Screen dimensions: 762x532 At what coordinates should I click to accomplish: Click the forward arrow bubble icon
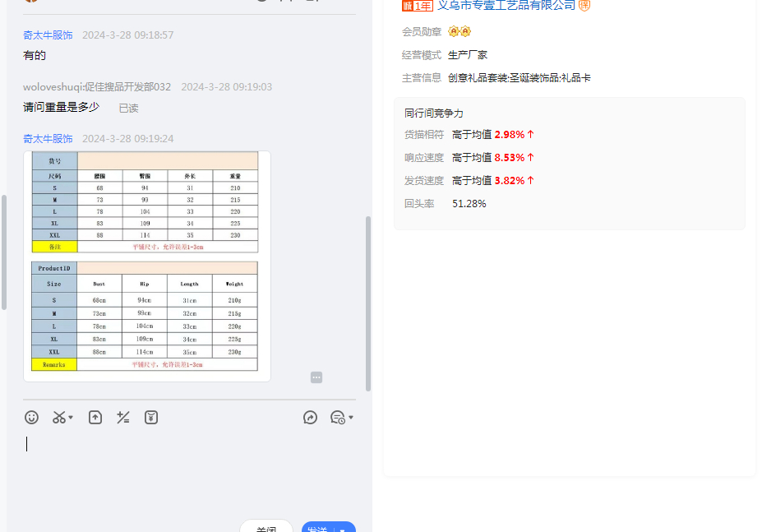tap(310, 418)
